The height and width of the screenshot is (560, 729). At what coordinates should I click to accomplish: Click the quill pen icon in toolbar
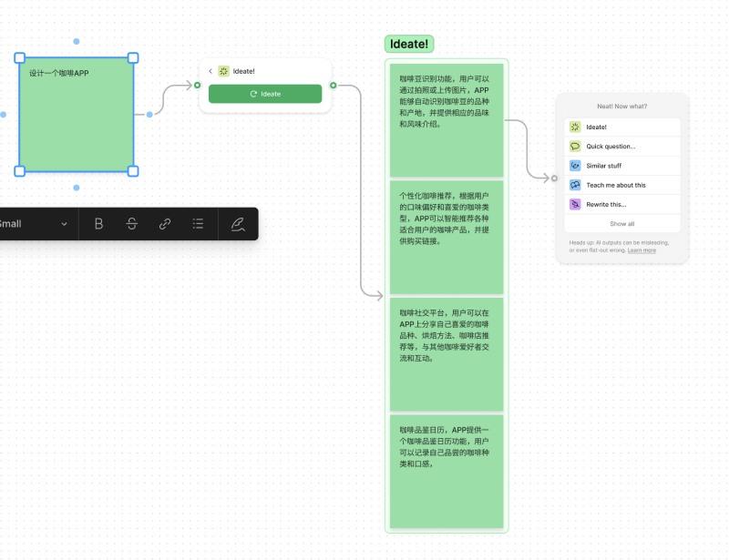[238, 224]
